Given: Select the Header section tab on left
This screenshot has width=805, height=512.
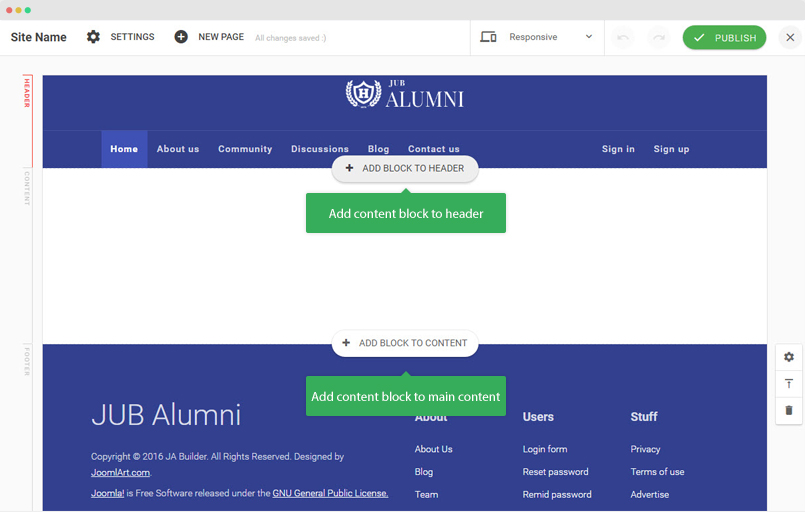Looking at the screenshot, I should (x=27, y=92).
